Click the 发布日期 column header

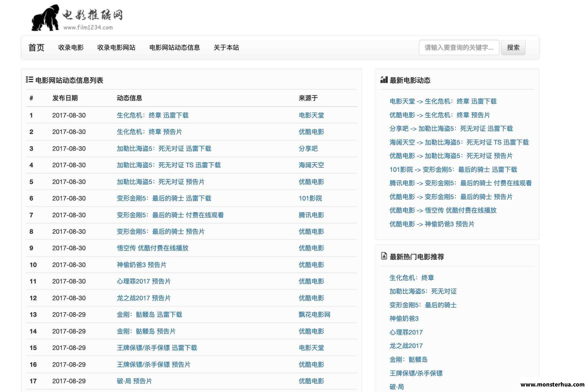click(x=65, y=98)
